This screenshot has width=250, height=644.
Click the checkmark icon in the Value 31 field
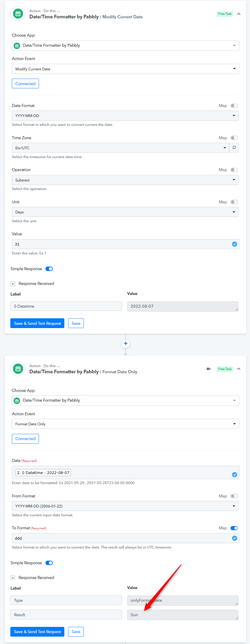(x=235, y=244)
